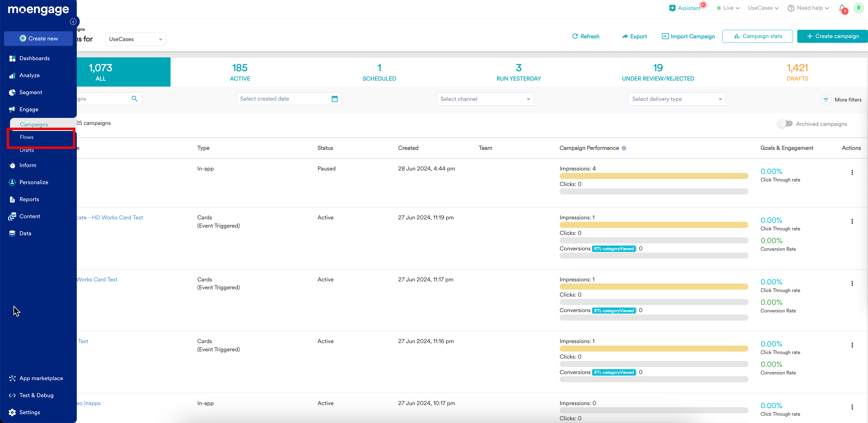Open the Select delivery type dropdown
Viewport: 868px width, 423px height.
[676, 99]
